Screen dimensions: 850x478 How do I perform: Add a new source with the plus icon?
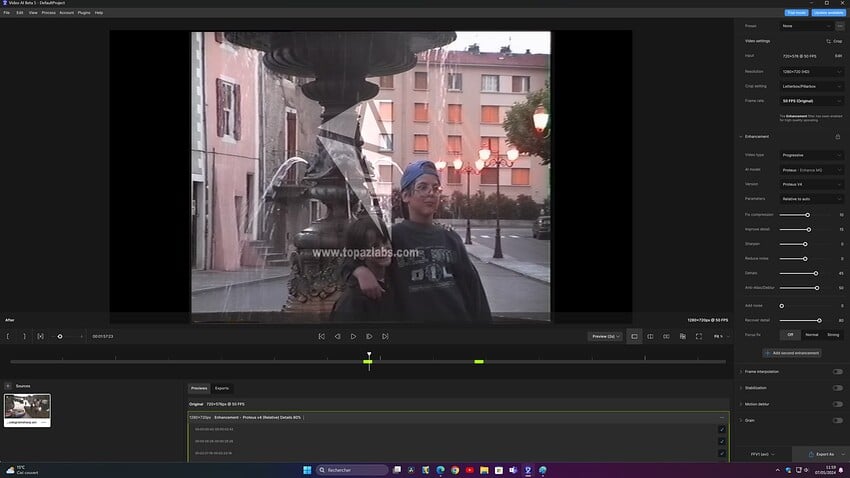tap(8, 386)
